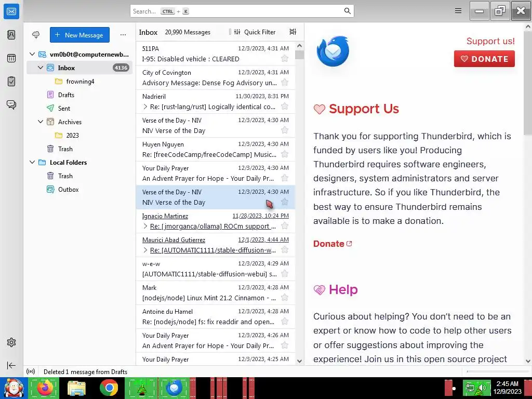Collapse the vm0b0t account tree
This screenshot has width=532, height=399.
pyautogui.click(x=32, y=54)
